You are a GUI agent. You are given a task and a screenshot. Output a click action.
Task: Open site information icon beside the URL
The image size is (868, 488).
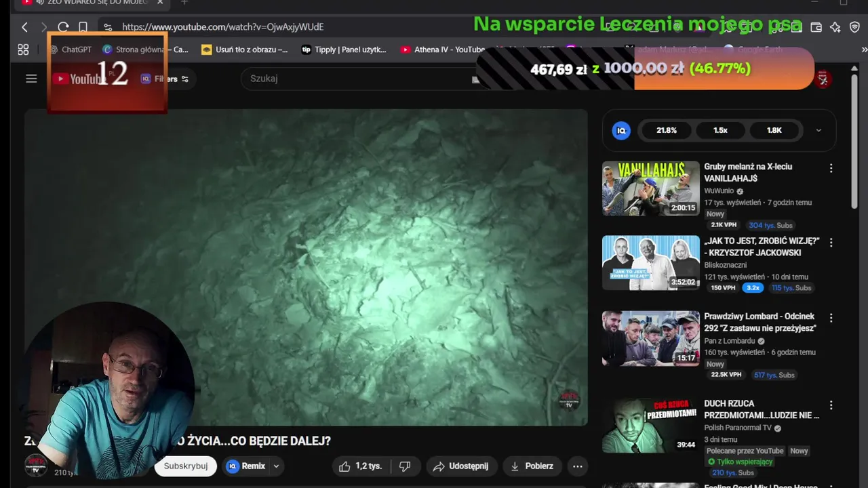coord(108,27)
